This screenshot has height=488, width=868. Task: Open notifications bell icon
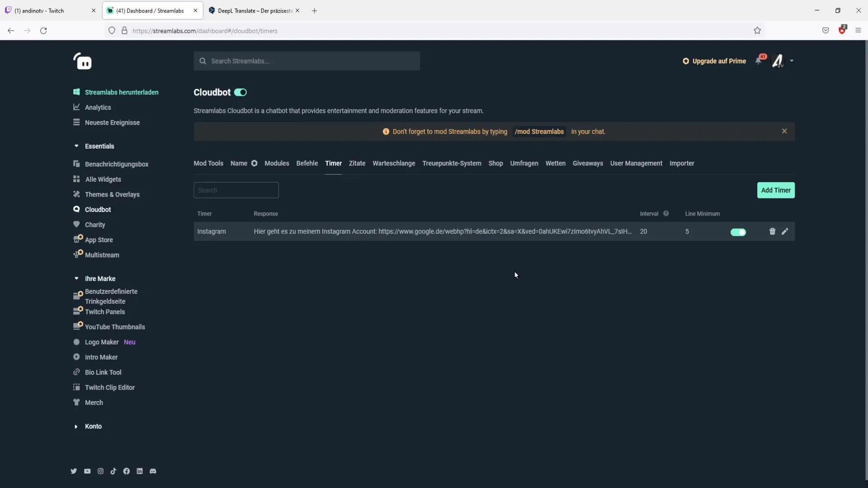coord(759,61)
